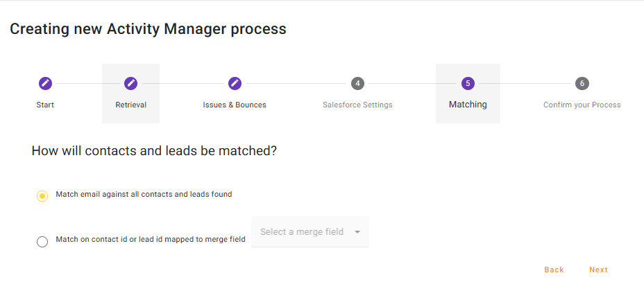Viewport: 644px width, 300px height.
Task: Click the step 6 circle icon
Action: point(582,83)
